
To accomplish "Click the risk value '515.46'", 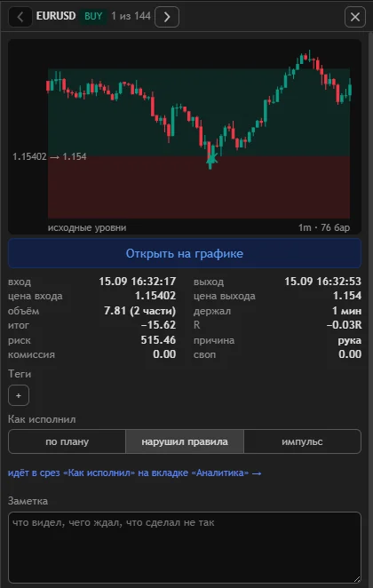I will pos(158,340).
